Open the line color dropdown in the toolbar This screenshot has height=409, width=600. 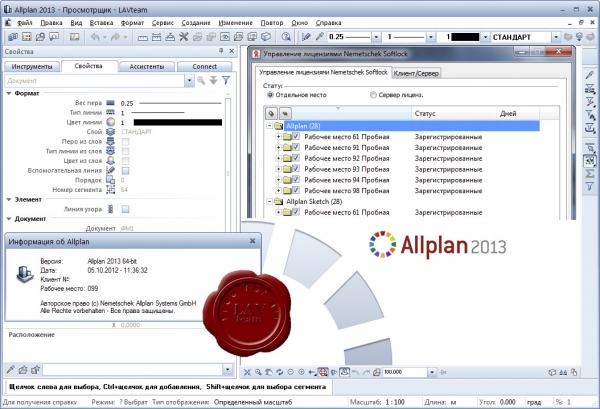point(485,37)
